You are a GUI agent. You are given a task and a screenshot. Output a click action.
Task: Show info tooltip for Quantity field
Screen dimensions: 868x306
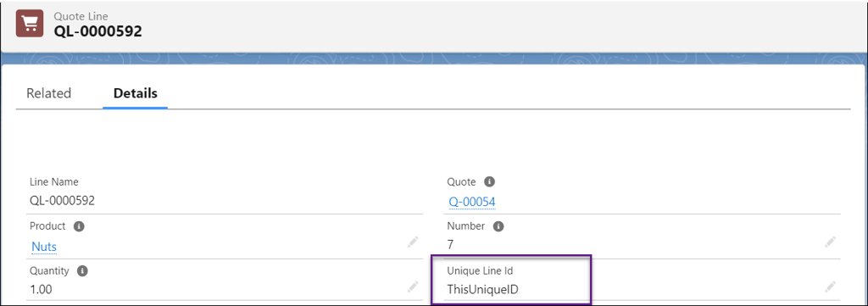point(82,271)
